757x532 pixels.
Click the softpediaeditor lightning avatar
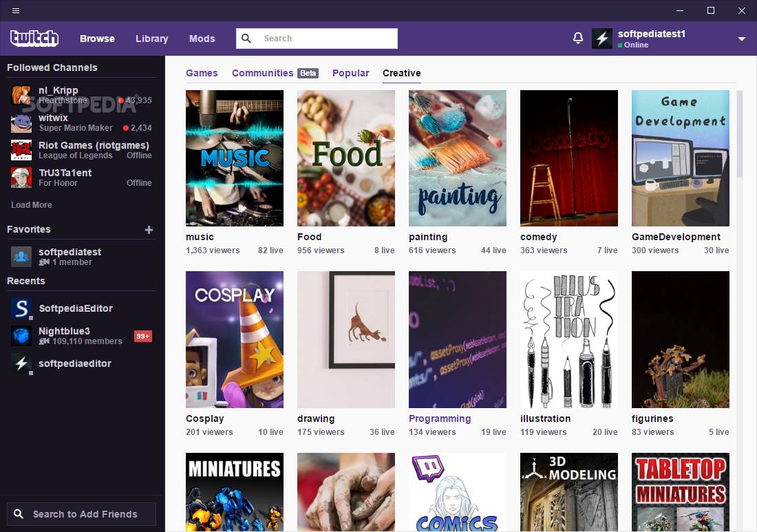pos(20,363)
